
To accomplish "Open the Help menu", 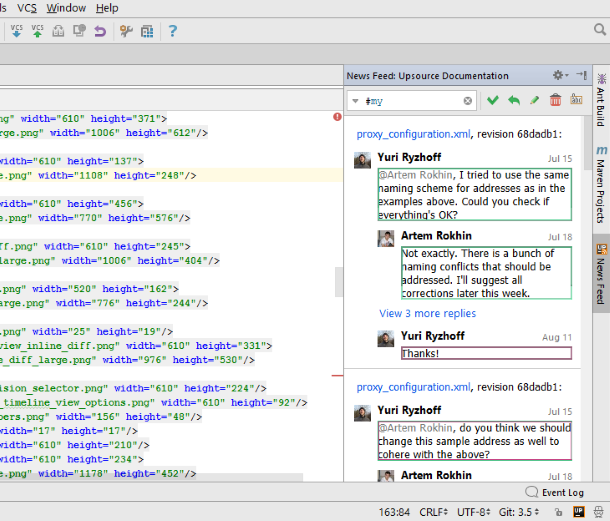I will click(x=106, y=8).
